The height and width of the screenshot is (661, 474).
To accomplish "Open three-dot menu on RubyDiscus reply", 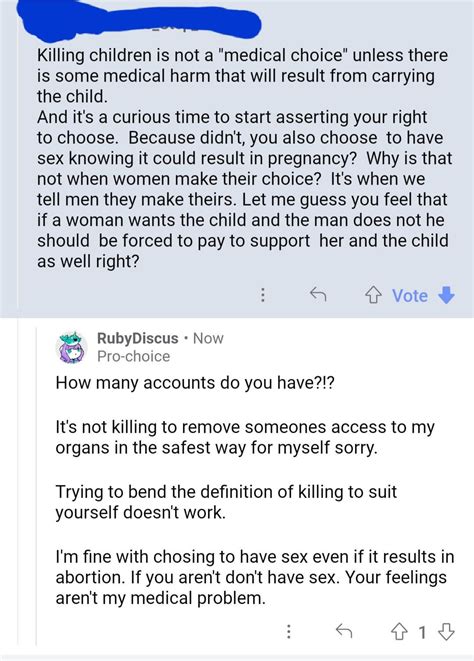I will pyautogui.click(x=288, y=631).
